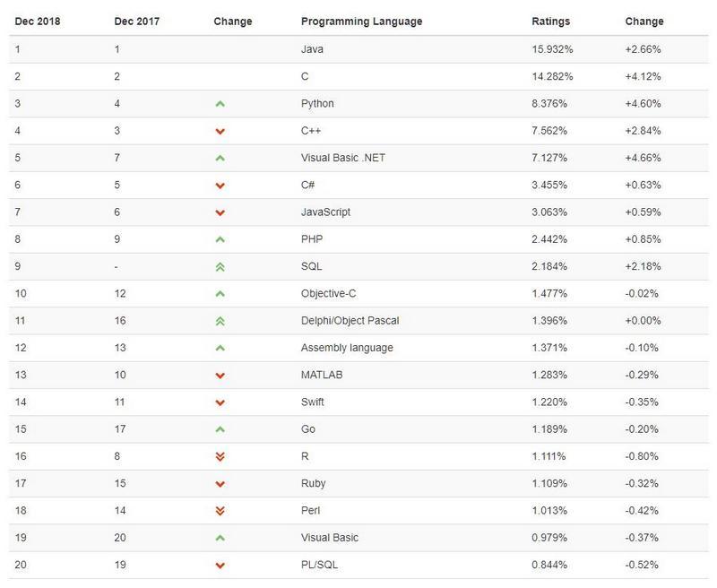Click the red down arrow beside PL/SQL
Viewport: 717px width, 588px height.
(220, 566)
